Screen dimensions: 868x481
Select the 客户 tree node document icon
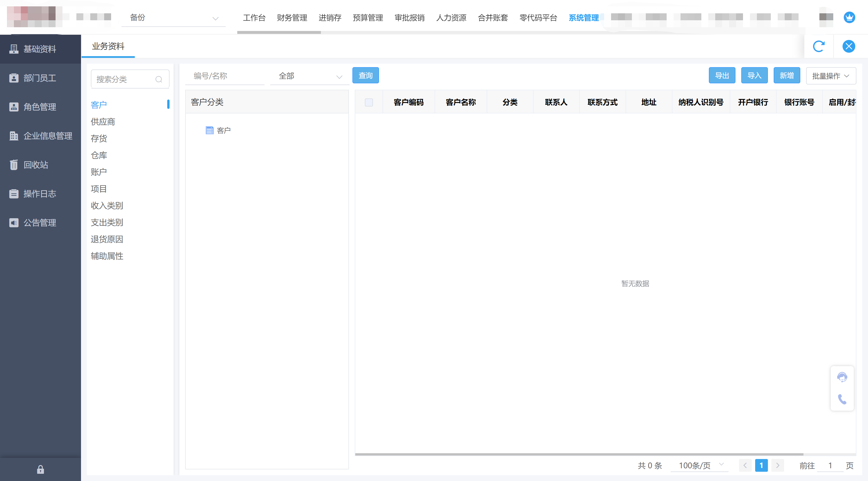(209, 131)
